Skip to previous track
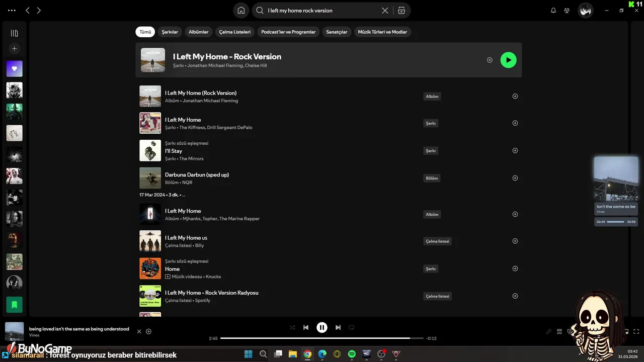Screen dimensions: 644x362 (x=306, y=327)
